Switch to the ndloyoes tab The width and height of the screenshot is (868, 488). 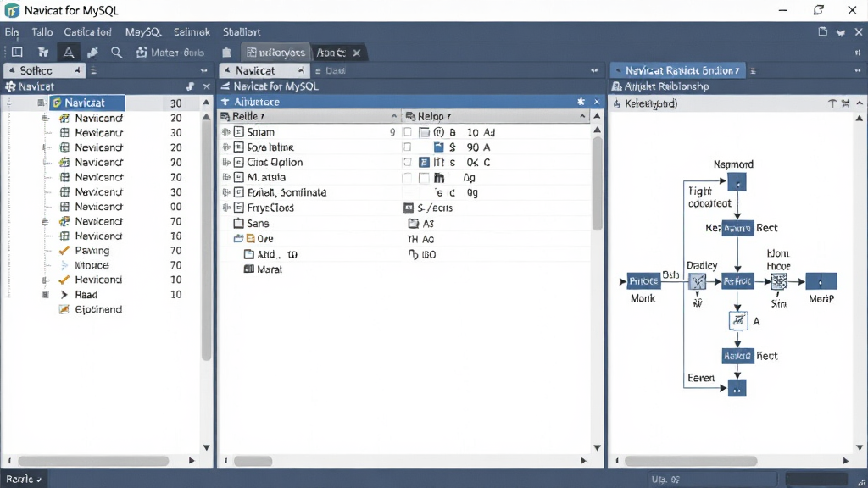[x=275, y=53]
